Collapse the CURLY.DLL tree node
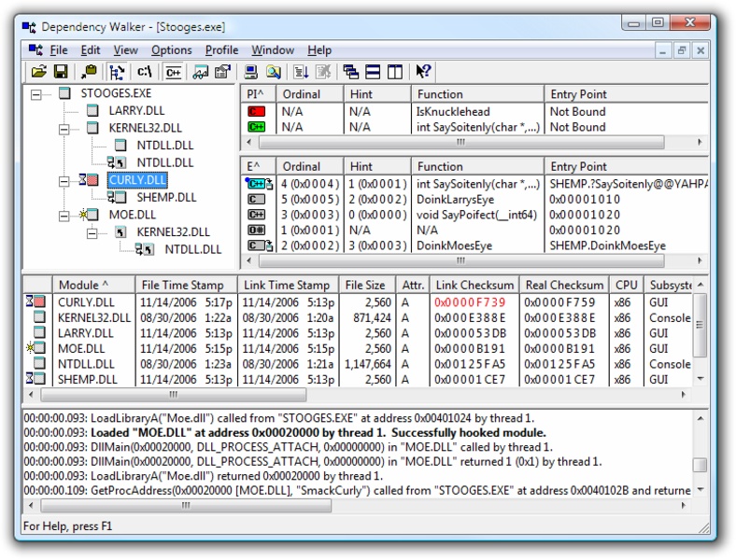 [x=64, y=180]
